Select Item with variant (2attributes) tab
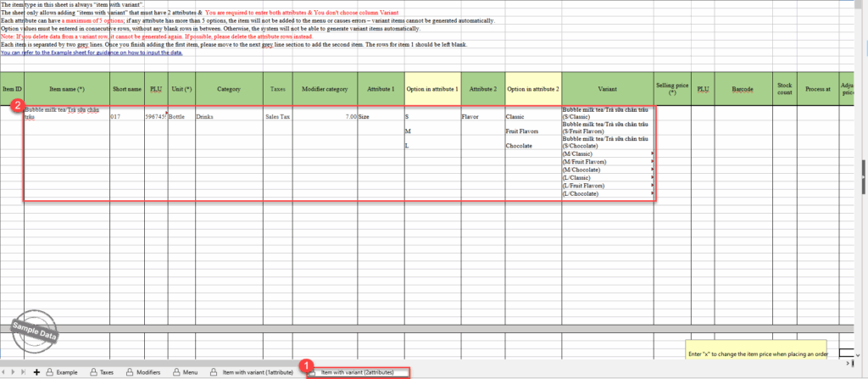This screenshot has width=868, height=379. point(357,372)
